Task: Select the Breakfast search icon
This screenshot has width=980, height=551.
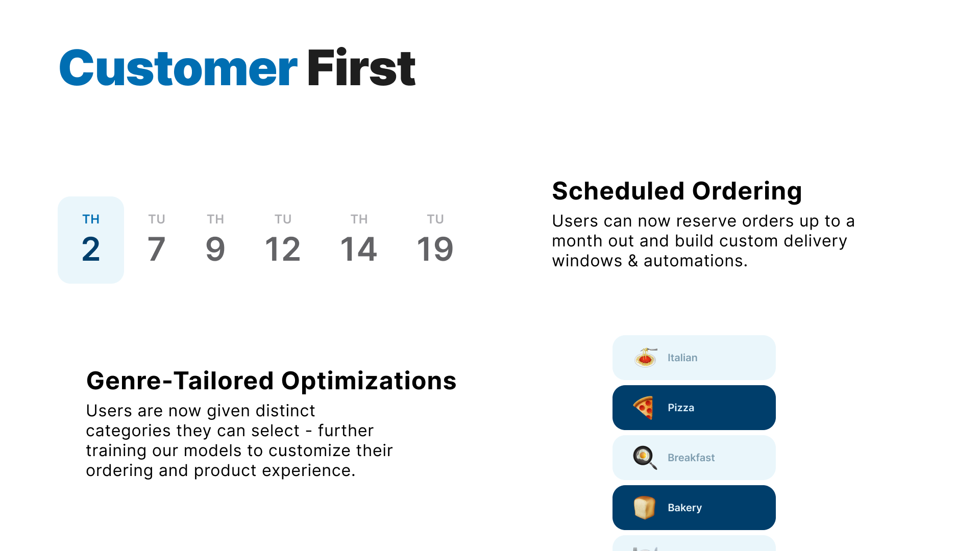Action: point(643,458)
